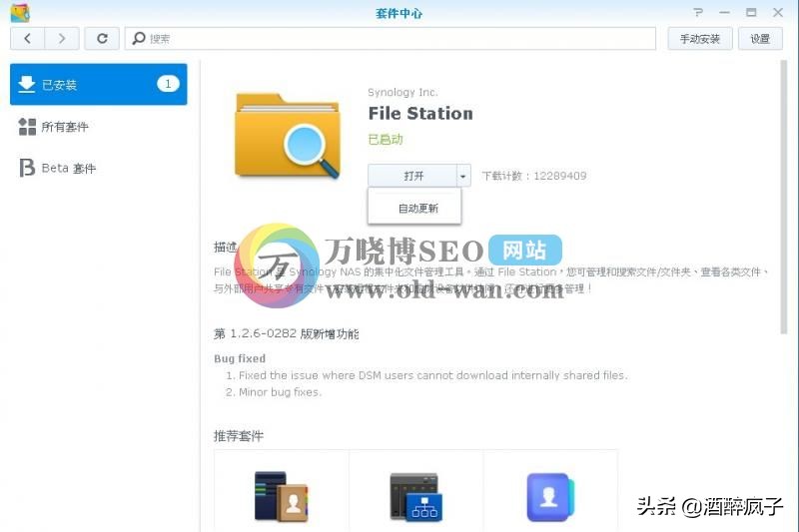Click the 推荐套件 recommended packages heading
799x532 pixels.
pyautogui.click(x=239, y=436)
